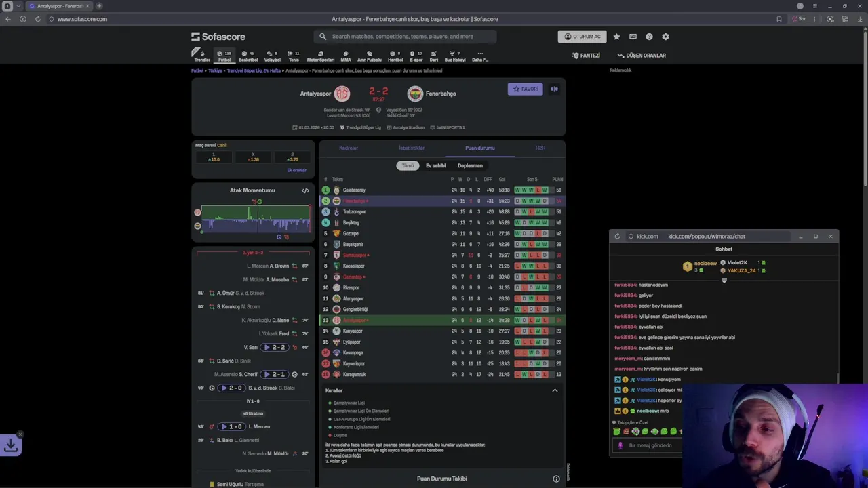Switch to the Puan durumu tab
Screen dimensions: 868x488
click(480, 148)
